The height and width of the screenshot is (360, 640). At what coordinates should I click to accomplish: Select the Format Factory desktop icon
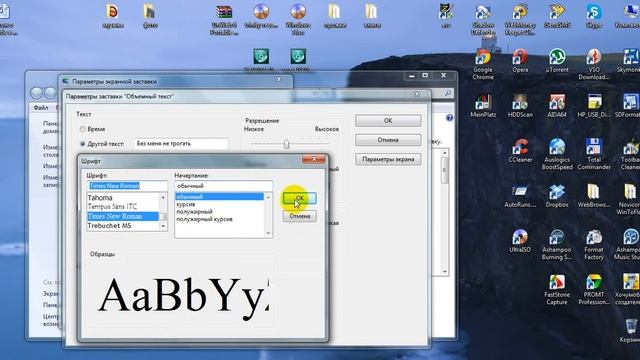click(594, 244)
